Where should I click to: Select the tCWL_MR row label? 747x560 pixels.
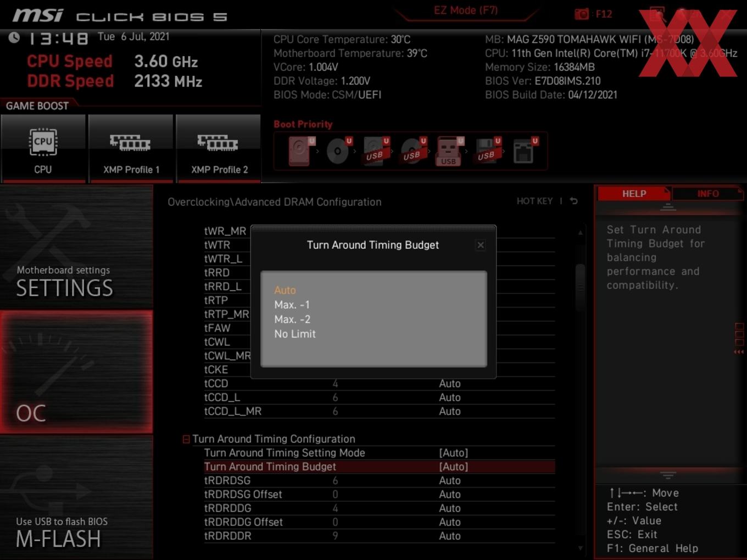click(x=227, y=356)
